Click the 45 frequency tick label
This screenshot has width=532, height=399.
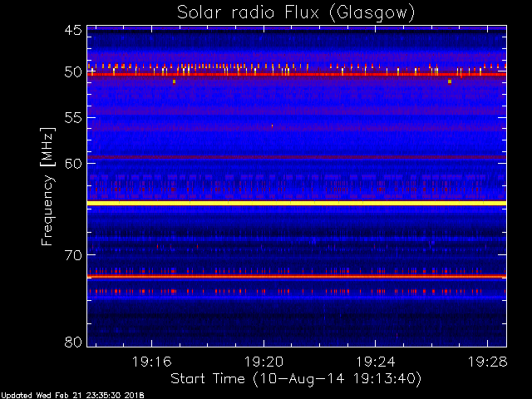point(73,30)
